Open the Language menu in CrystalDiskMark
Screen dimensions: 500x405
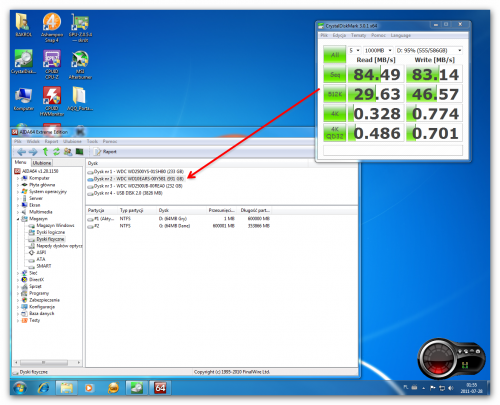coord(401,35)
